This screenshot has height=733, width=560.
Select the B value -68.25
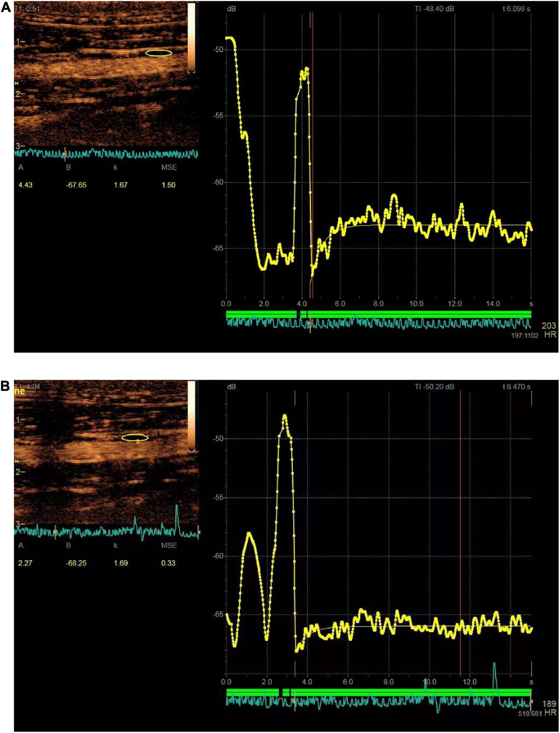coord(76,563)
